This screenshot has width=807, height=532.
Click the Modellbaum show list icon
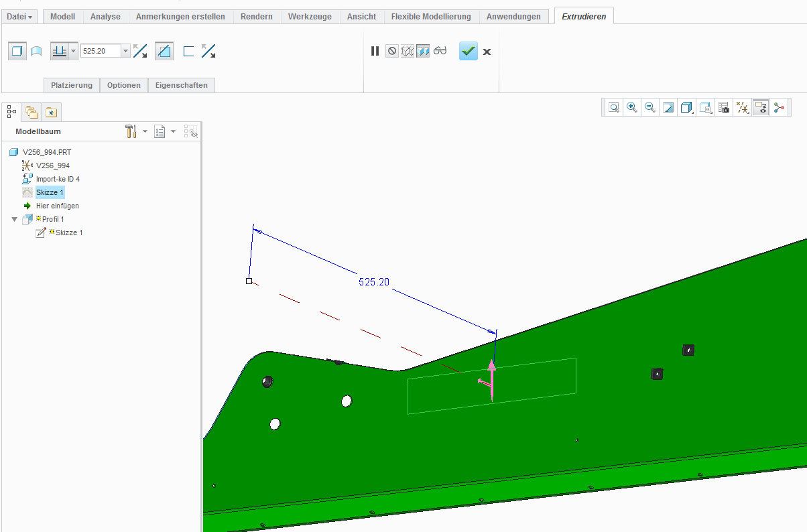160,131
